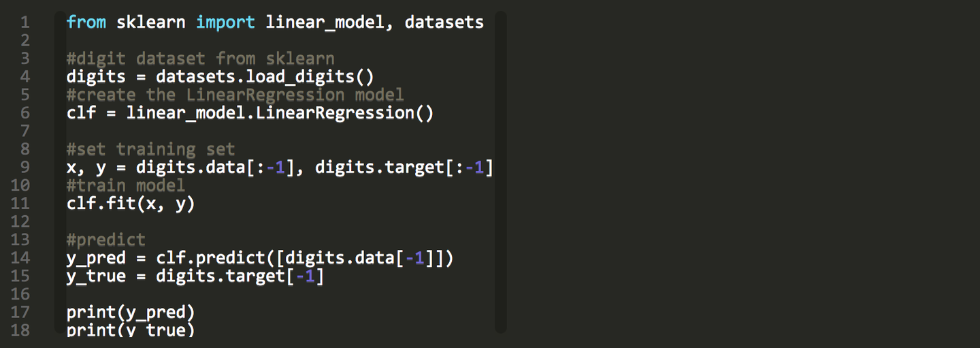Click the empty line 12 in the editor
The height and width of the screenshot is (348, 980).
click(x=272, y=221)
